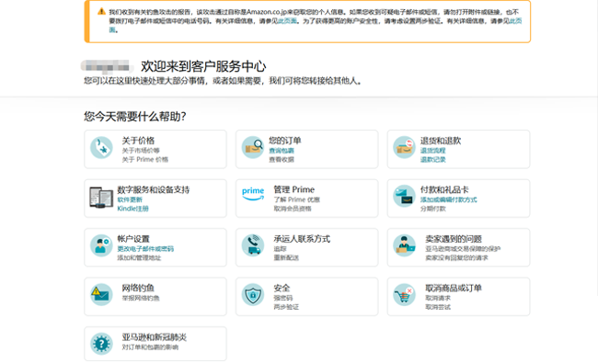
Task: Click the warning triangle icon in the phishing notice
Action: click(101, 11)
